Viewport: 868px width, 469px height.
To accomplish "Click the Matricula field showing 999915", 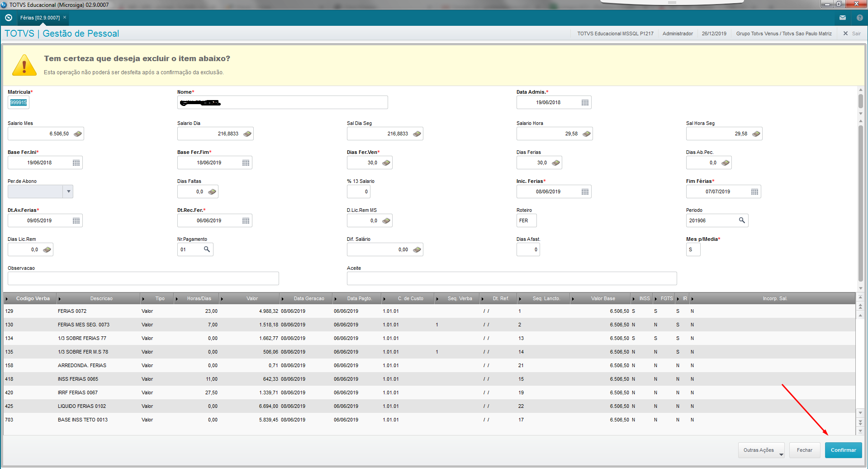I will coord(19,102).
